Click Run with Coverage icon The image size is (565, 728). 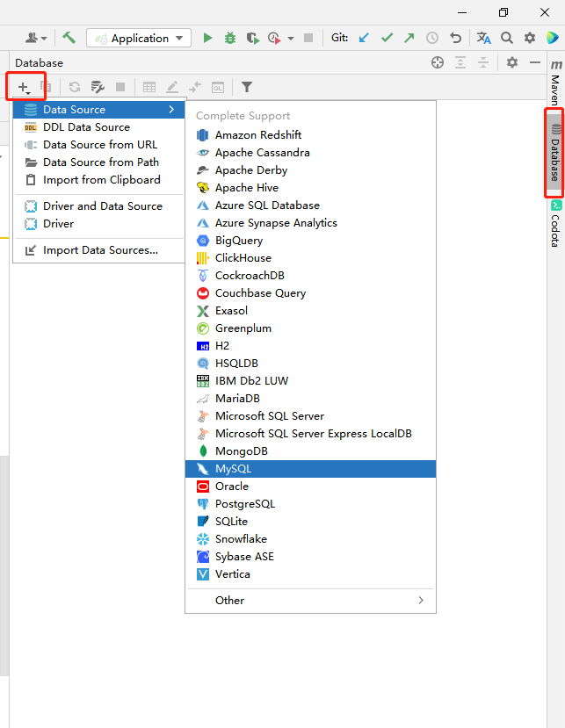pyautogui.click(x=252, y=38)
